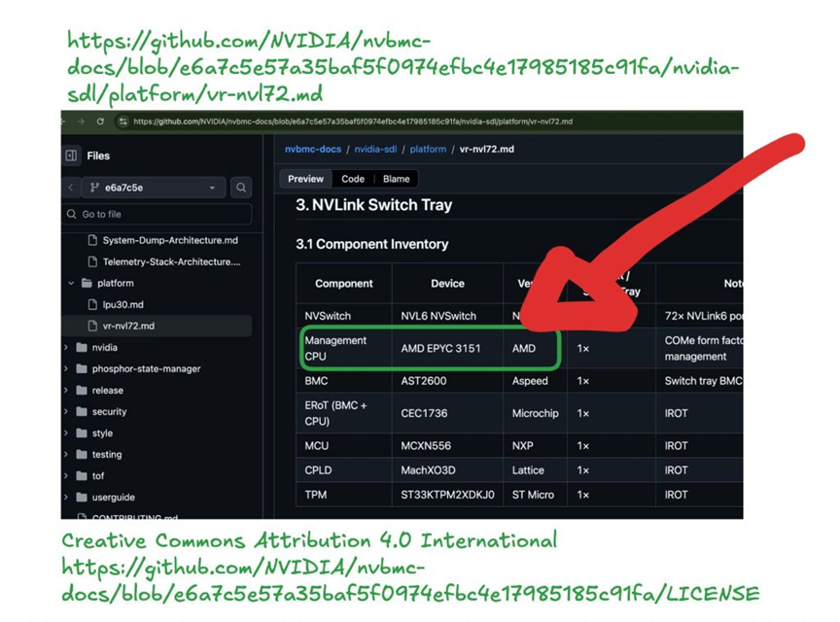Click the ST33KTPM2XDKJ0 device cell
Viewport: 840px width, 622px height.
click(447, 495)
